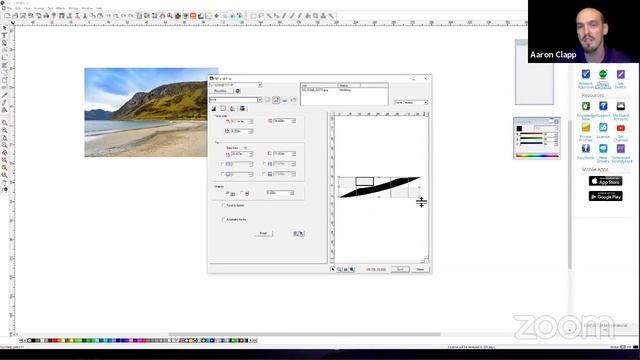Screen dimensions: 640x360
Task: Open the color mode dropdown in color mixer
Action: point(546,128)
